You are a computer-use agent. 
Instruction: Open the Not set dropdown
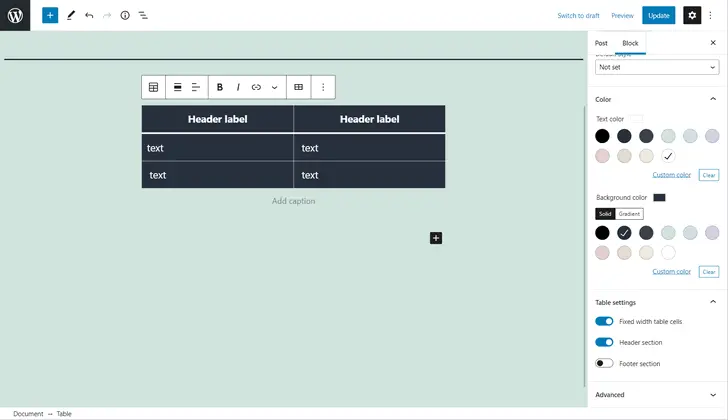(x=657, y=67)
